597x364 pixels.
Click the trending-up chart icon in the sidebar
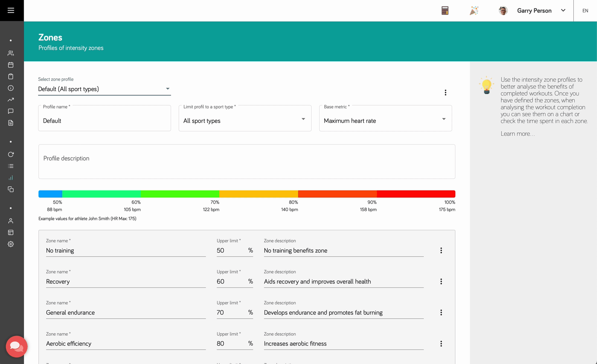[11, 100]
